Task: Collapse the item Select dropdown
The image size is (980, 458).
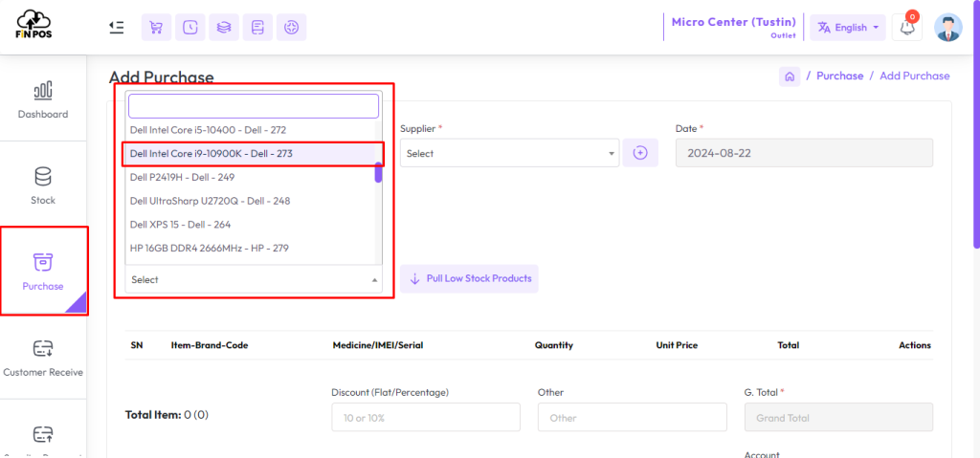Action: [254, 280]
